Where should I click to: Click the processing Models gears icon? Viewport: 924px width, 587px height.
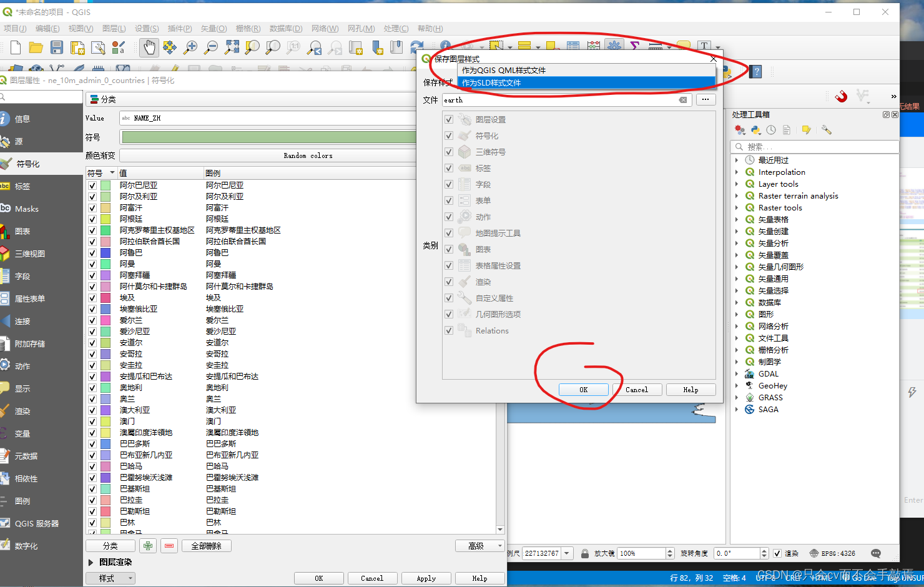click(x=740, y=130)
